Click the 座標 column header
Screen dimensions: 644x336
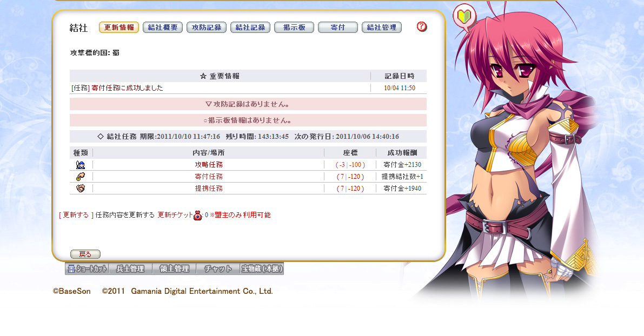(350, 153)
